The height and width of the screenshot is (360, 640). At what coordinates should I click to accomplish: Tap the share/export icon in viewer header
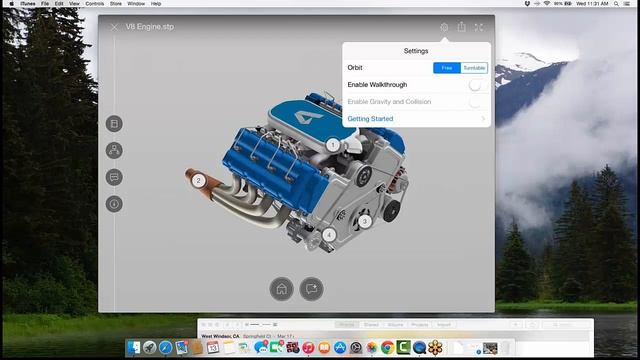(x=461, y=27)
